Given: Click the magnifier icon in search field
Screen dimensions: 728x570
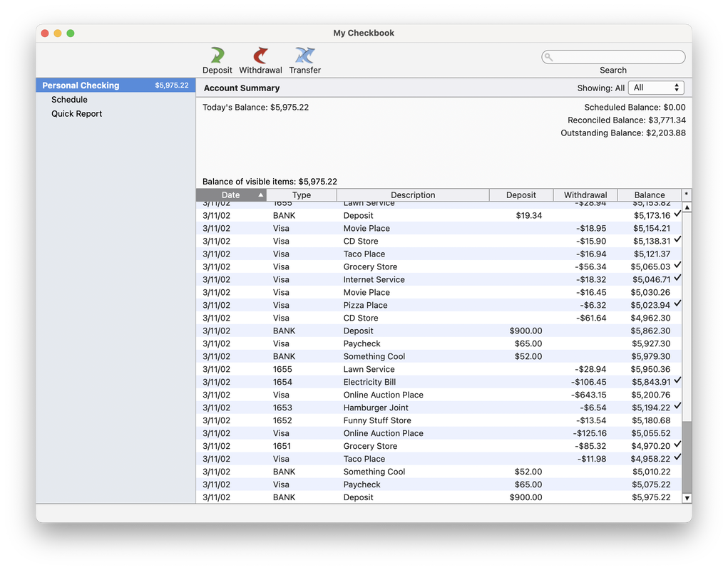Looking at the screenshot, I should coord(549,57).
